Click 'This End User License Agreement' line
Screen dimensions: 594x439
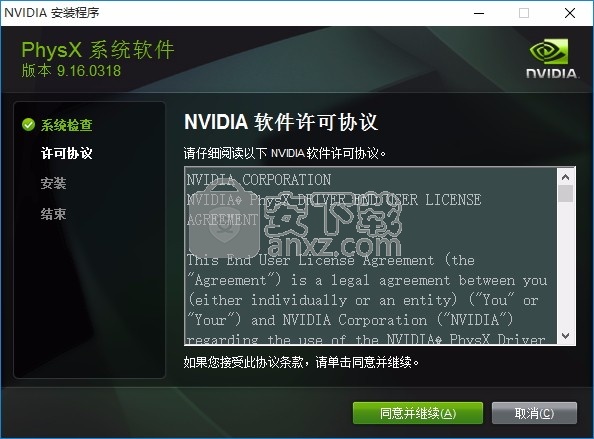pyautogui.click(x=330, y=260)
